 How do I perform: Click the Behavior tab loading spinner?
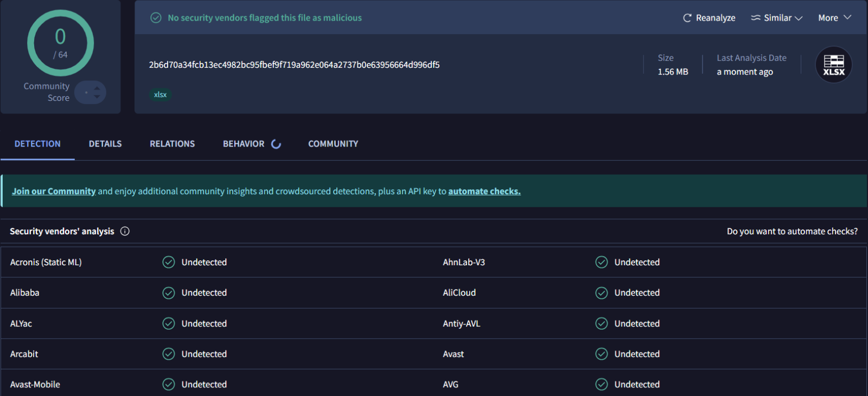pos(276,144)
